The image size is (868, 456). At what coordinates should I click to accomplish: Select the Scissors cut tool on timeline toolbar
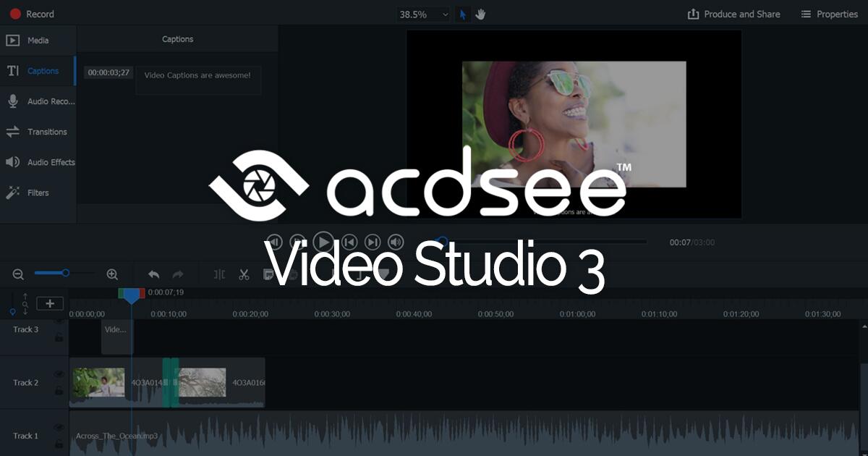coord(244,274)
